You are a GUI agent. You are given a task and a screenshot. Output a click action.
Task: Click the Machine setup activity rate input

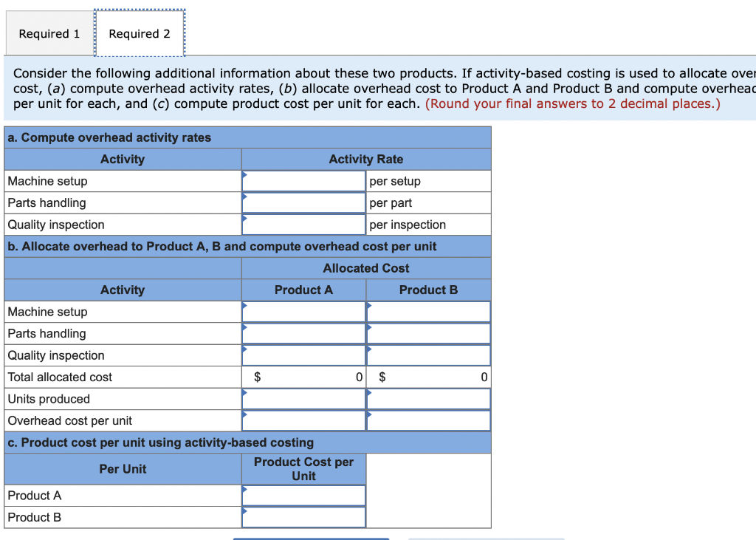tap(303, 181)
